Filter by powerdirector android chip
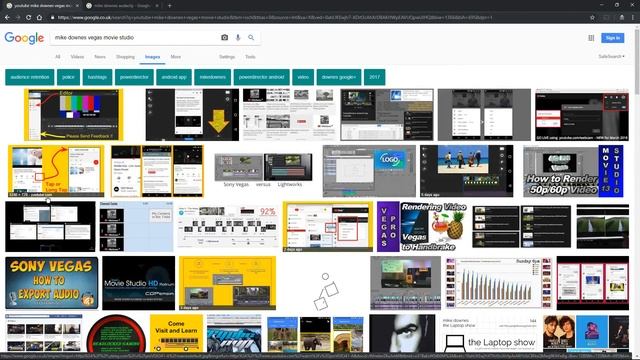640x360 pixels. tap(262, 77)
